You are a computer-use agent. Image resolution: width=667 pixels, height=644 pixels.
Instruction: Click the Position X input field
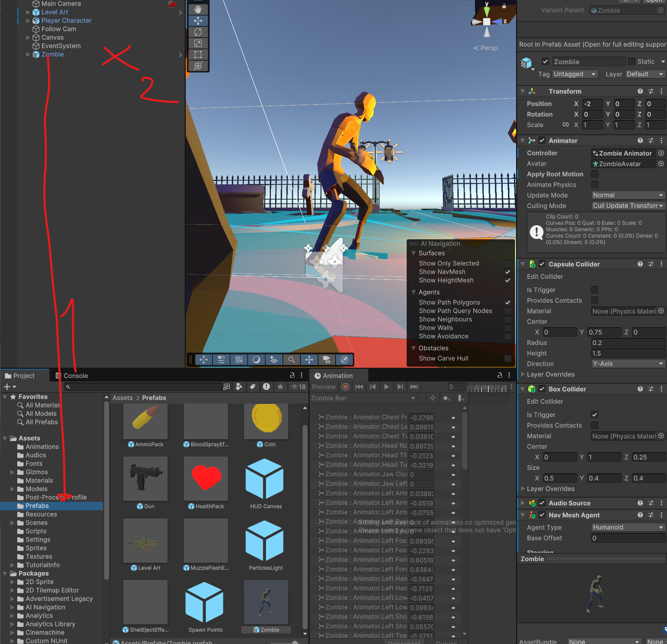[x=592, y=104]
